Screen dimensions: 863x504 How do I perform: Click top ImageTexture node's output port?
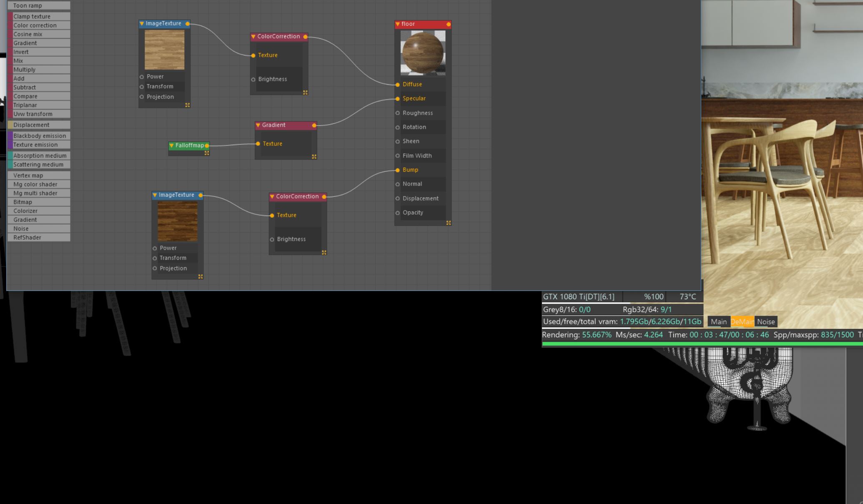pyautogui.click(x=188, y=24)
